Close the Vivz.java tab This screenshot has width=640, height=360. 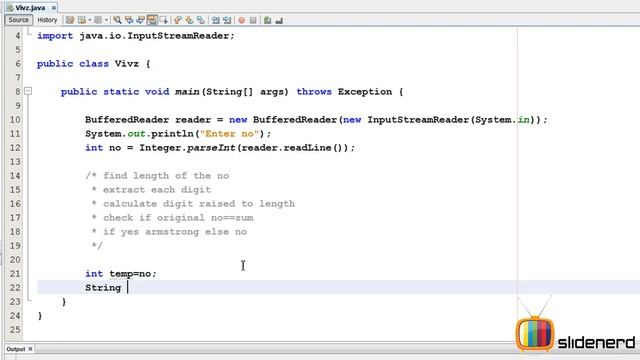coord(53,8)
